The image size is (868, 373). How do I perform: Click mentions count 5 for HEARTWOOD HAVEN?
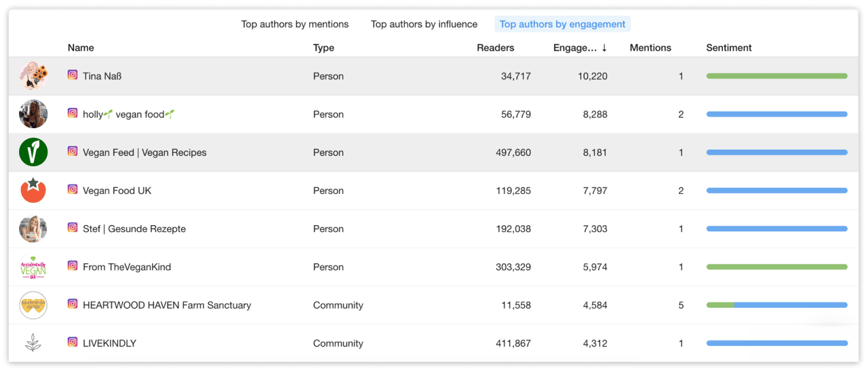(x=681, y=305)
